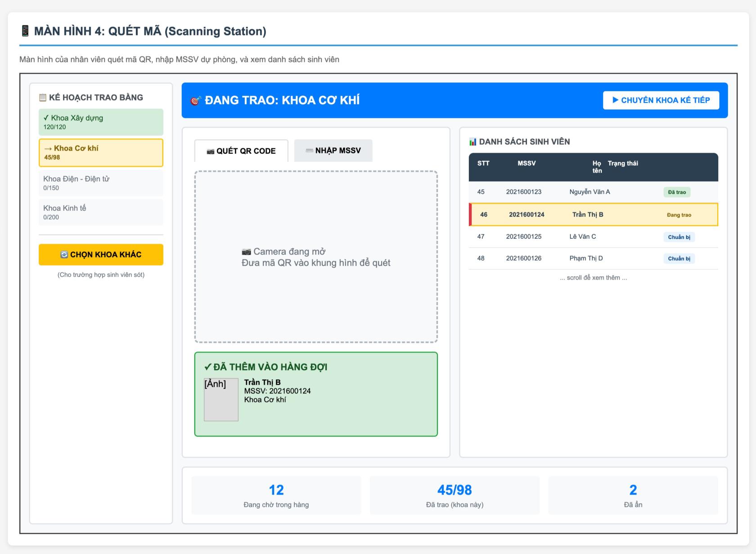Click the target icon beside Đang Trao
The image size is (756, 554).
(x=195, y=101)
